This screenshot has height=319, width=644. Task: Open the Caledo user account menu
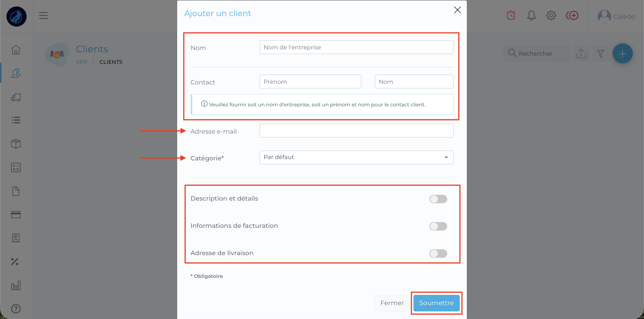616,17
